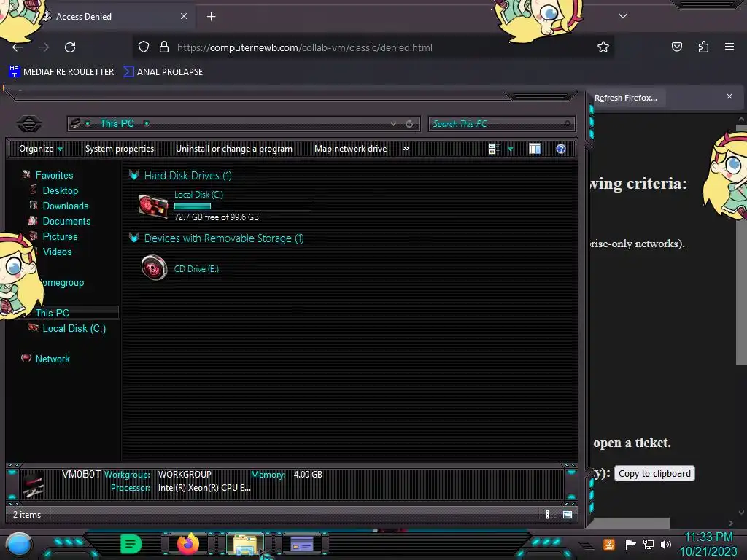Open Firefox tracking protection shield

point(144,47)
